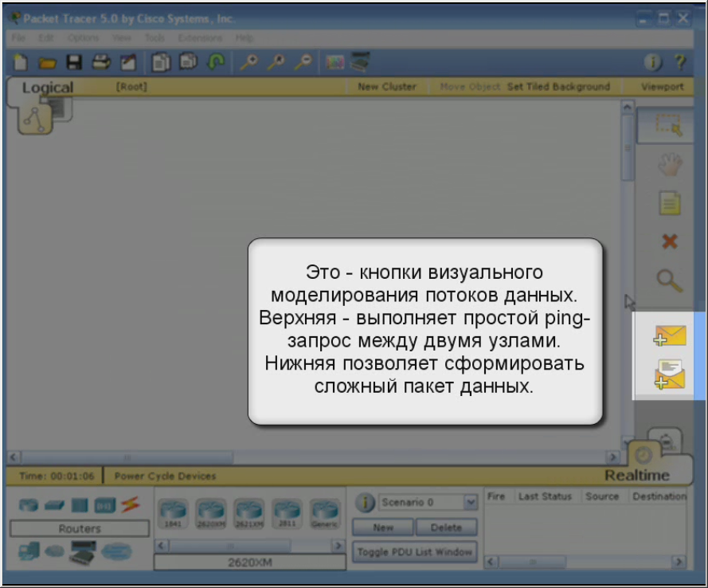This screenshot has height=588, width=708.
Task: Select the WAN Emulation cloud icon
Action: [55, 551]
